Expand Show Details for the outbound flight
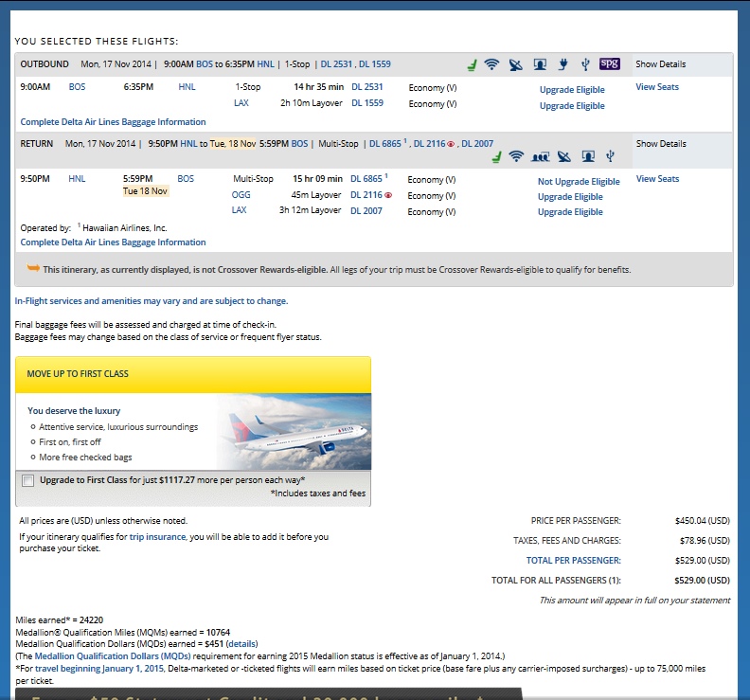Screen dimensions: 750x700 coord(661,64)
